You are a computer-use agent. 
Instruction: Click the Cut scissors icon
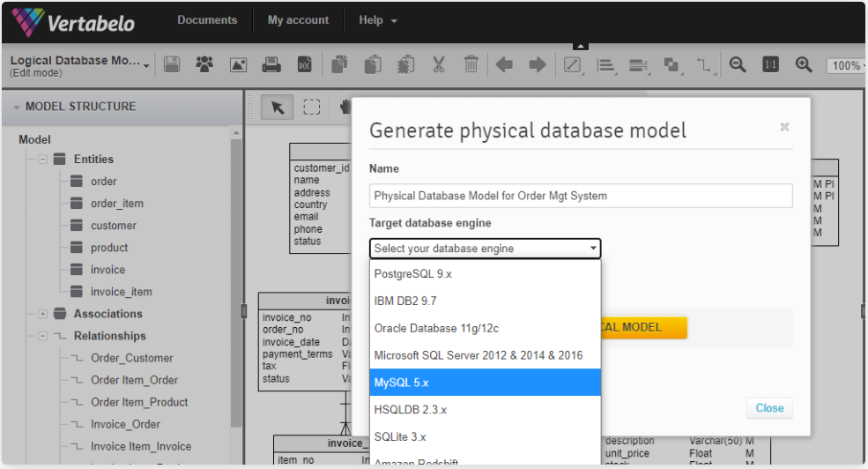click(439, 64)
